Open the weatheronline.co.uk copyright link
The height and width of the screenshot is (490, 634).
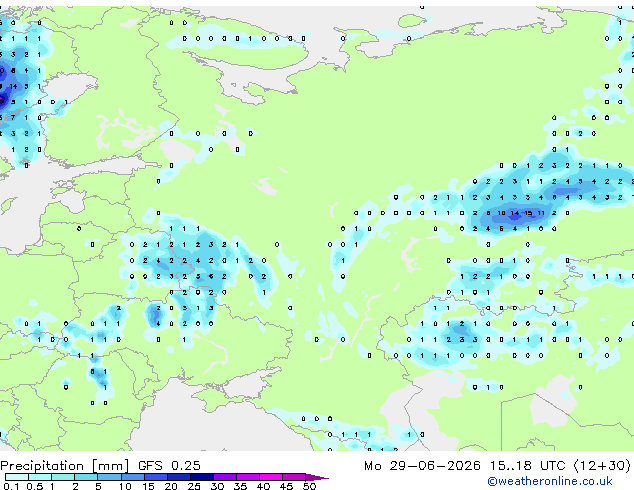(550, 481)
